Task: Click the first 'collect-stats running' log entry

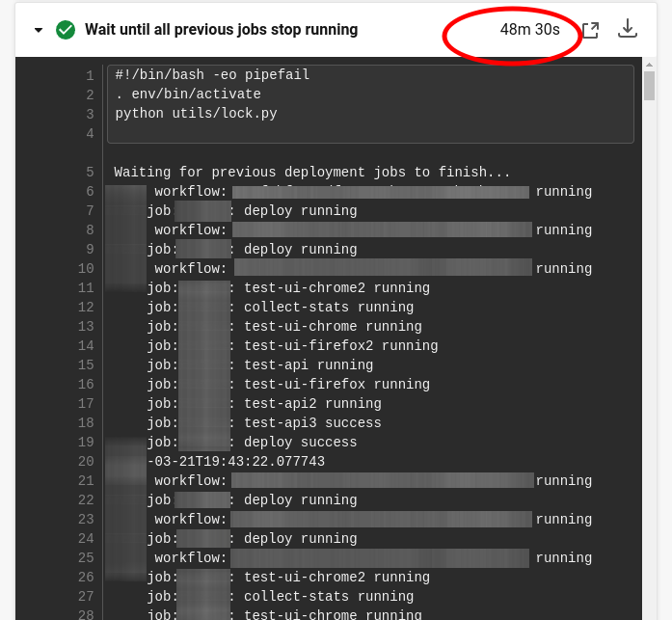Action: pos(328,308)
